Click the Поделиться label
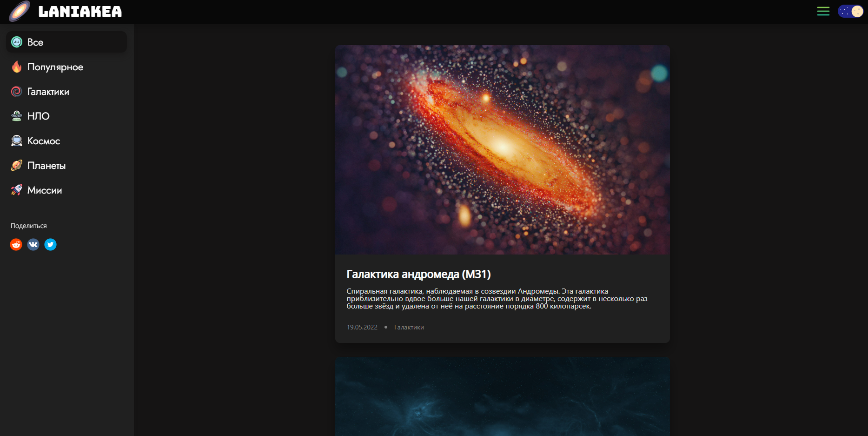868x436 pixels. (x=29, y=226)
